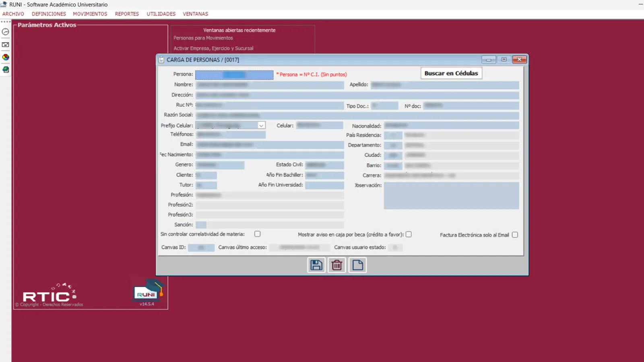Click the Ruc Nº input field

(270, 105)
